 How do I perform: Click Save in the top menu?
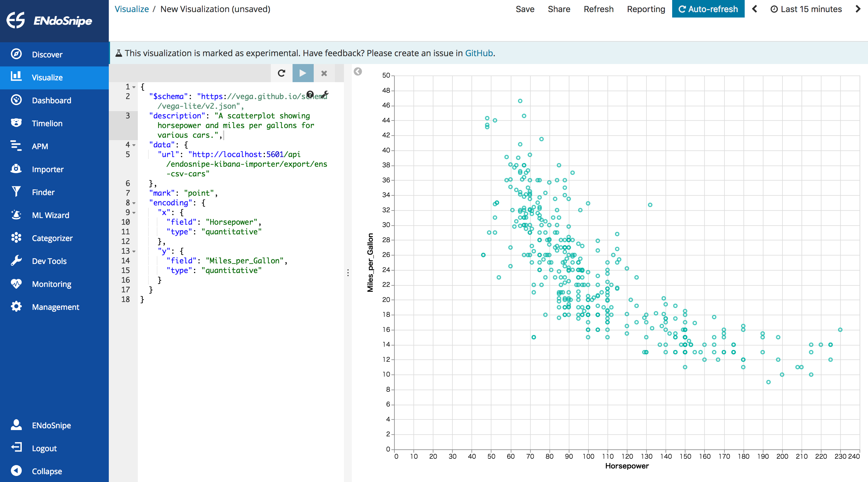525,9
